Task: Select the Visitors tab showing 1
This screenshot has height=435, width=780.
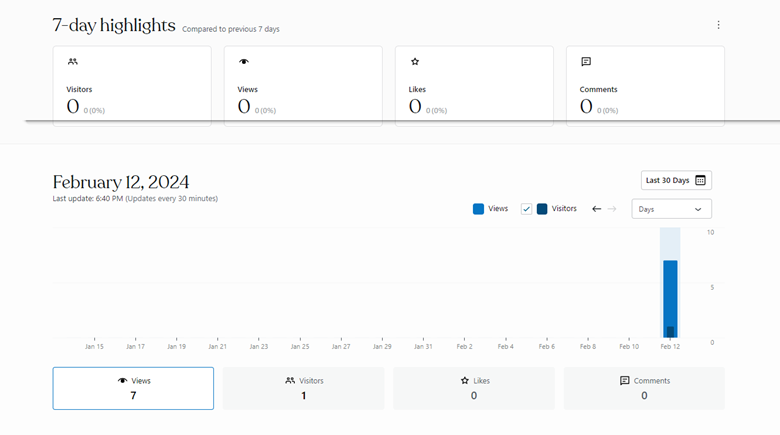Action: pyautogui.click(x=303, y=389)
